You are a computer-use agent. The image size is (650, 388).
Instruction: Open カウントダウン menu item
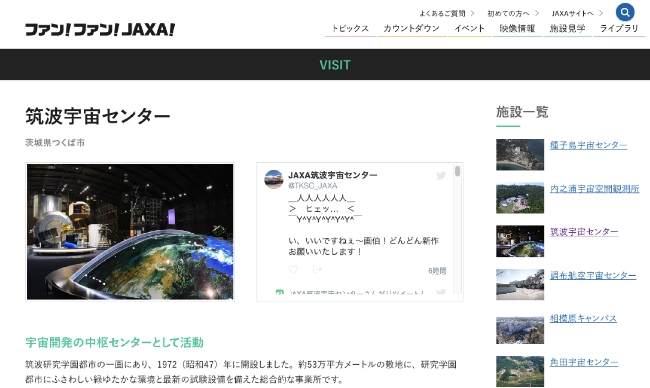(x=411, y=29)
